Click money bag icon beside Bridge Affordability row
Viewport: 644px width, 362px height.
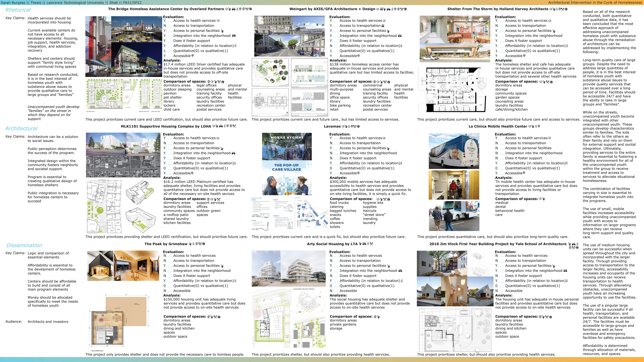(x=235, y=46)
